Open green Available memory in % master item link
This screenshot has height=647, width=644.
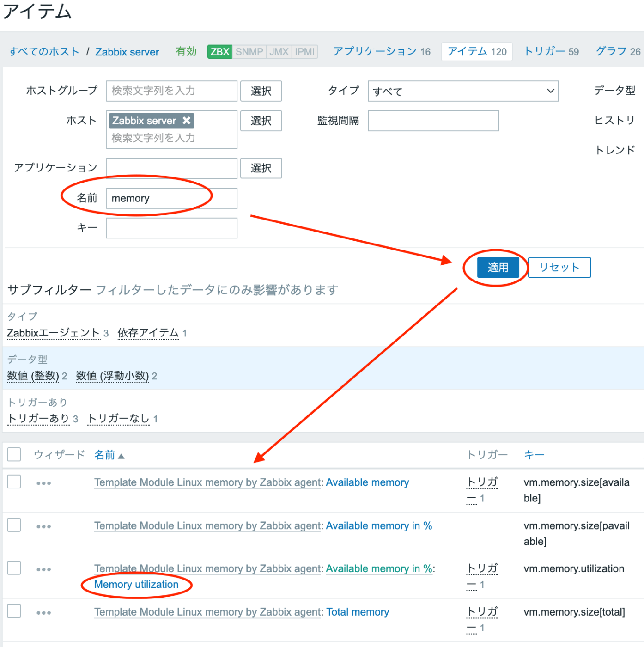coord(379,569)
